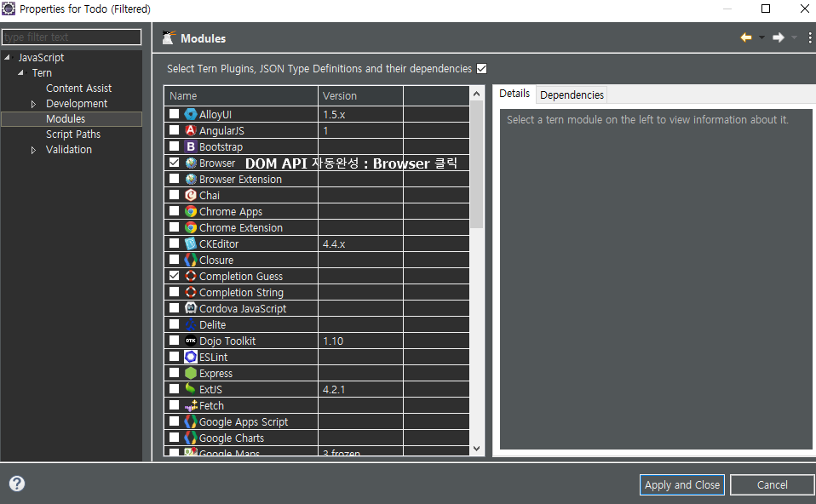816x504 pixels.
Task: Click the Browser Extension module icon
Action: [191, 179]
